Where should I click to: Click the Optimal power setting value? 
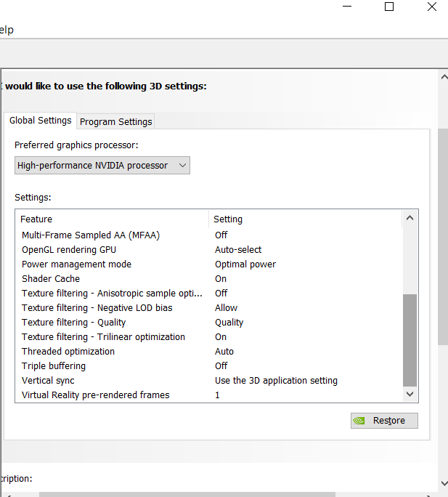click(245, 264)
